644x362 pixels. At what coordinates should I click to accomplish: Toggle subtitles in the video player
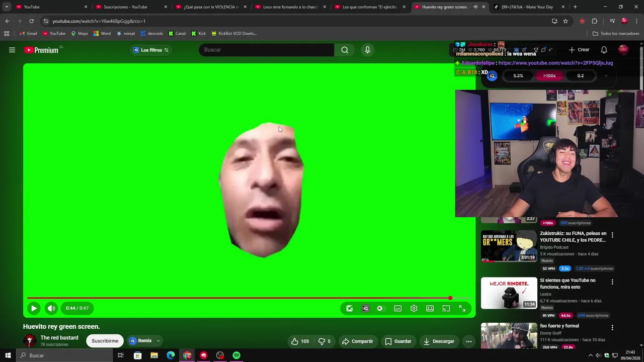click(x=397, y=308)
